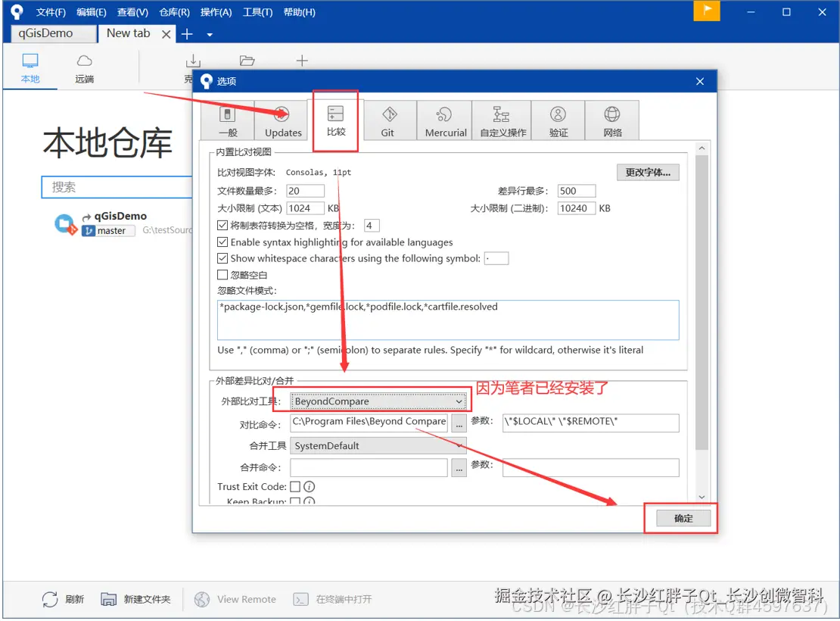Screen dimensions: 840x621
Task: Click the ignore file patterns text area
Action: click(448, 320)
